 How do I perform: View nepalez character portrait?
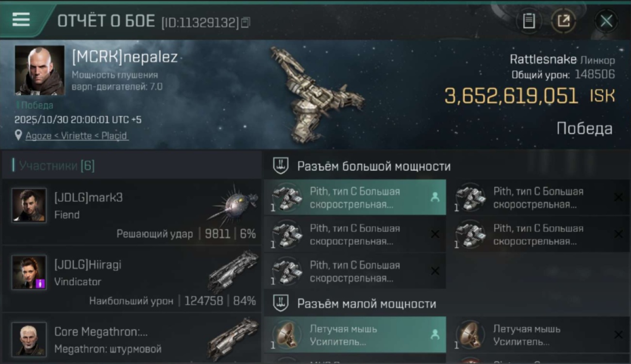(x=39, y=70)
